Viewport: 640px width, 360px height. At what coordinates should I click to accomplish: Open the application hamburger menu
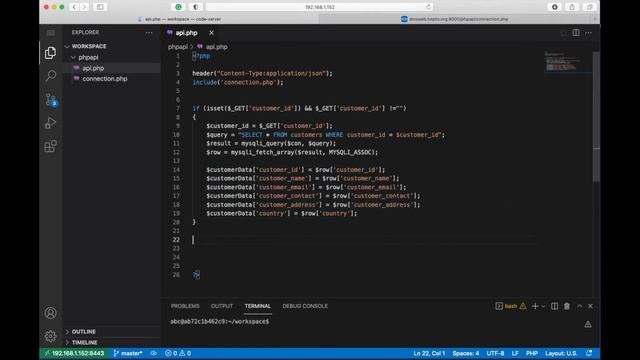pos(51,33)
